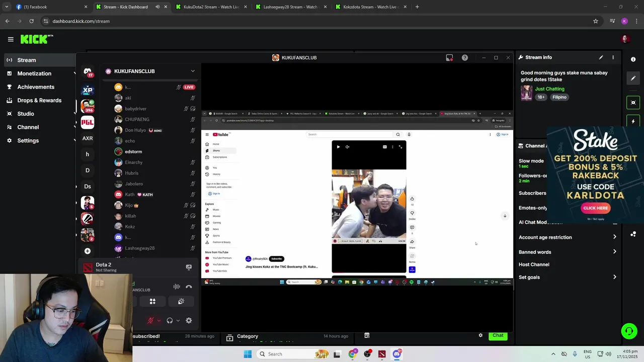
Task: Switch to KukuDota2 Stream browser tab
Action: 211,7
